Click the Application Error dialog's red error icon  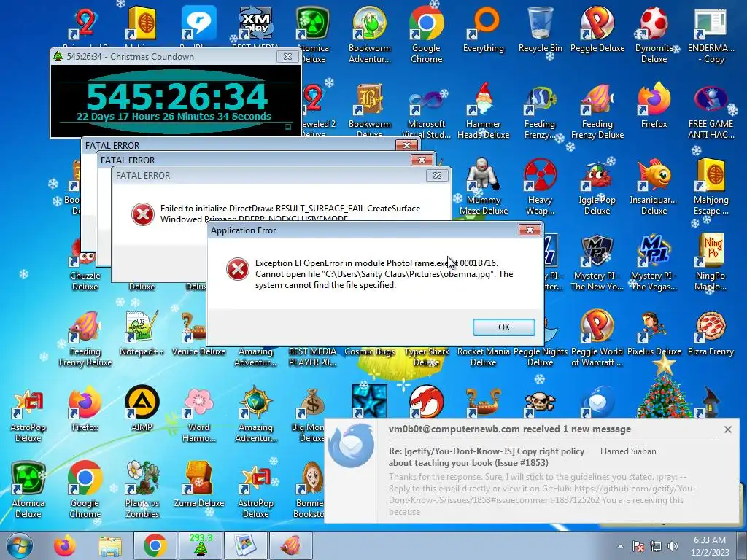pyautogui.click(x=237, y=269)
